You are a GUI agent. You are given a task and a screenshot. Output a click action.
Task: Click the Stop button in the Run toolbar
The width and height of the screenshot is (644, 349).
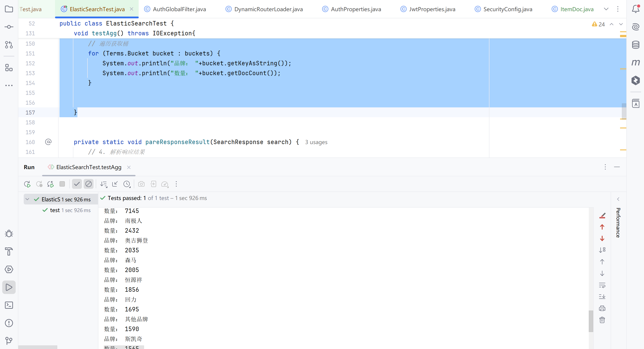[x=62, y=184]
